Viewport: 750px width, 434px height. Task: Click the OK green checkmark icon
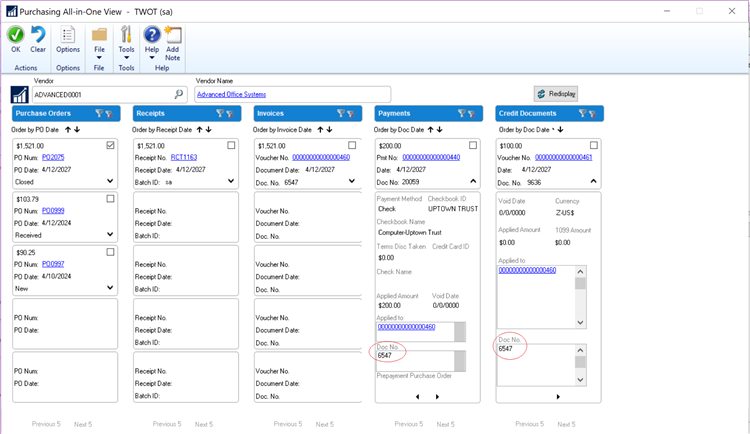(16, 34)
